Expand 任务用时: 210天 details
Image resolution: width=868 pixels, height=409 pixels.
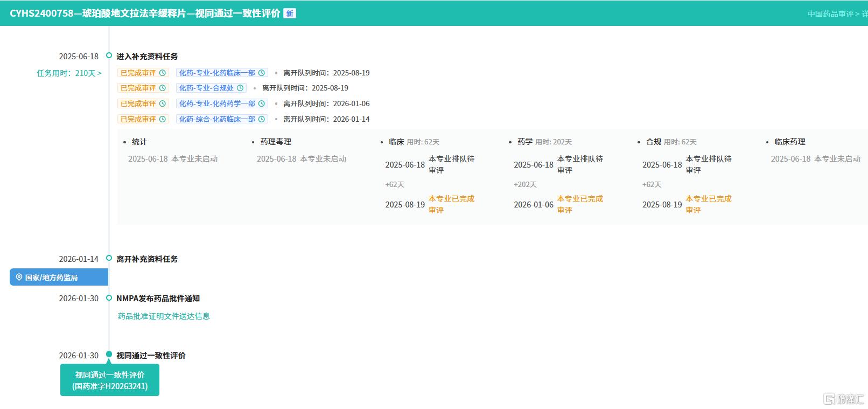point(69,73)
